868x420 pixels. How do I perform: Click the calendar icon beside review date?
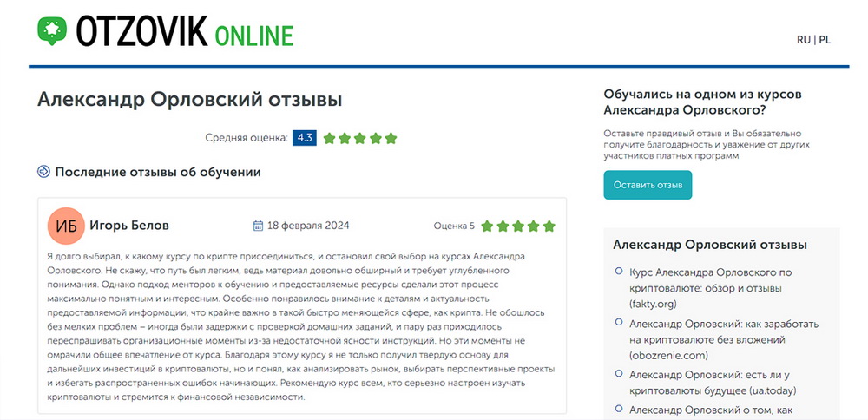[258, 226]
